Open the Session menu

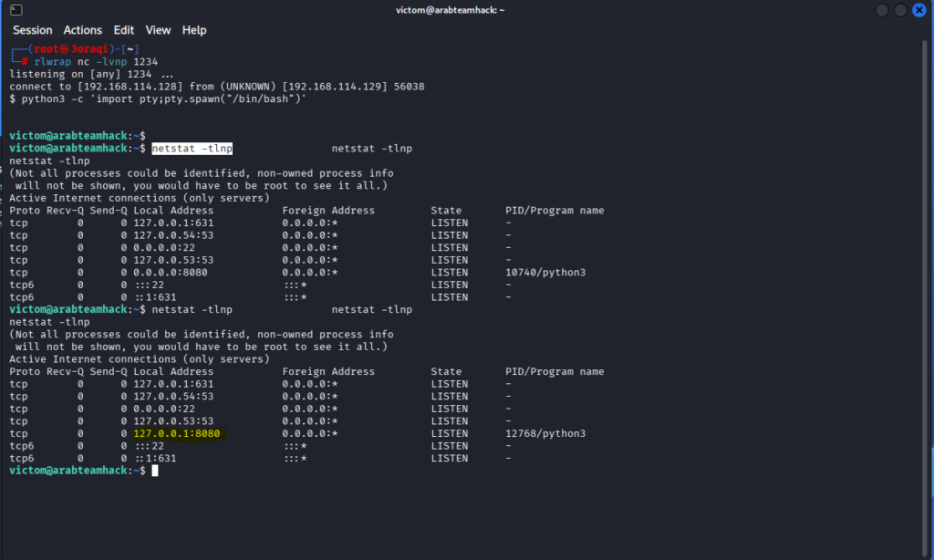[32, 30]
